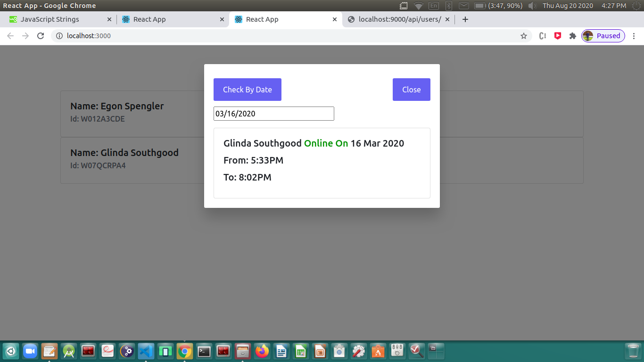Open the Terminal from the dock
This screenshot has height=362, width=644.
[204, 351]
